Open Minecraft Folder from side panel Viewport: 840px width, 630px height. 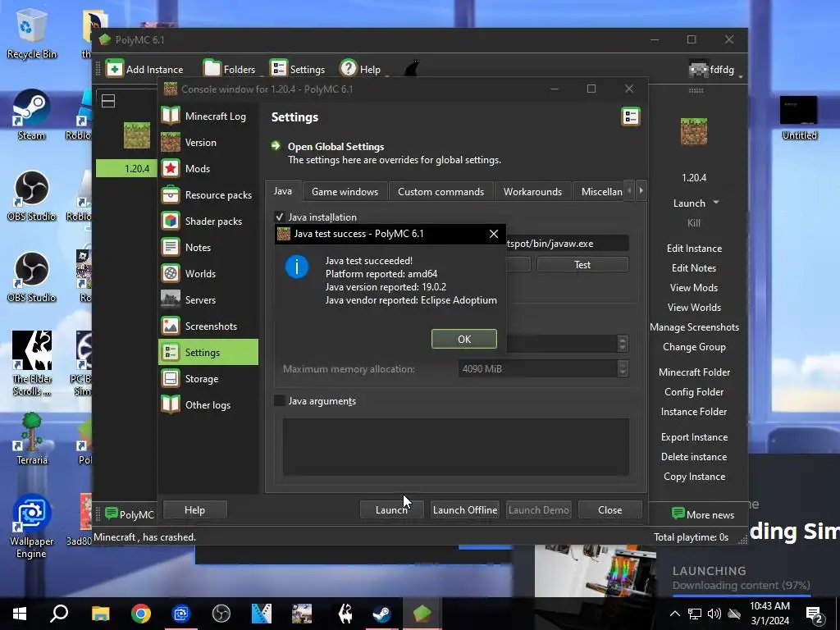pos(694,372)
